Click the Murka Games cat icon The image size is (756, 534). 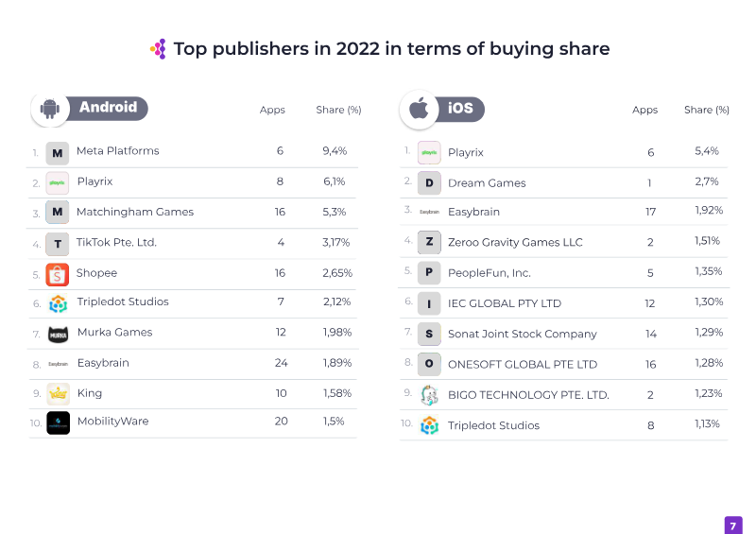[58, 334]
